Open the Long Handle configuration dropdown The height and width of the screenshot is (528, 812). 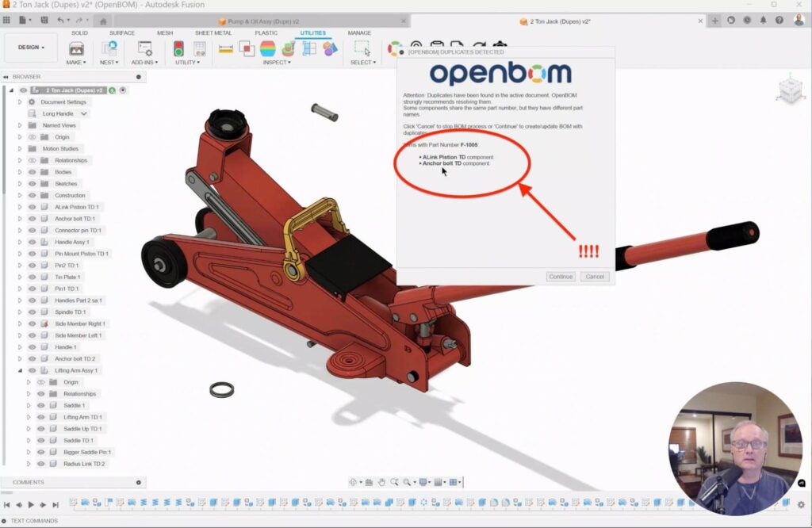click(x=84, y=113)
